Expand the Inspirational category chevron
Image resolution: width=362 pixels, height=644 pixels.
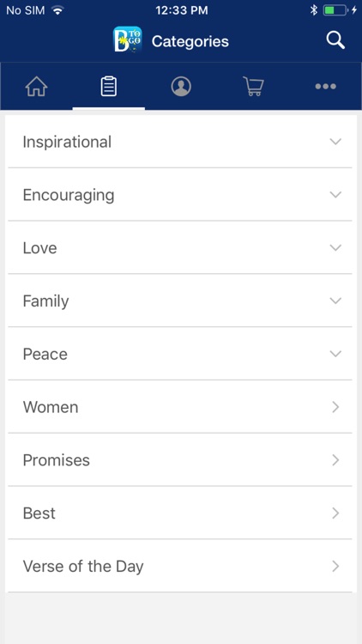pyautogui.click(x=335, y=142)
